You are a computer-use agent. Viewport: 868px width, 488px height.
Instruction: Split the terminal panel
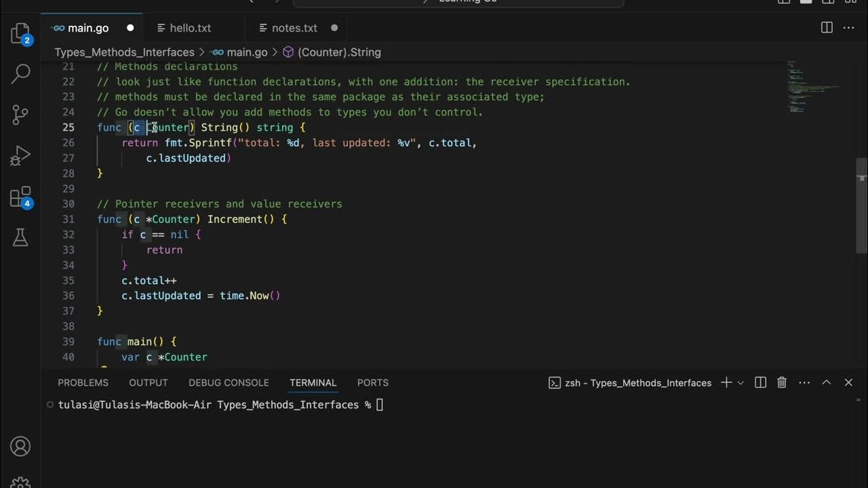click(761, 383)
